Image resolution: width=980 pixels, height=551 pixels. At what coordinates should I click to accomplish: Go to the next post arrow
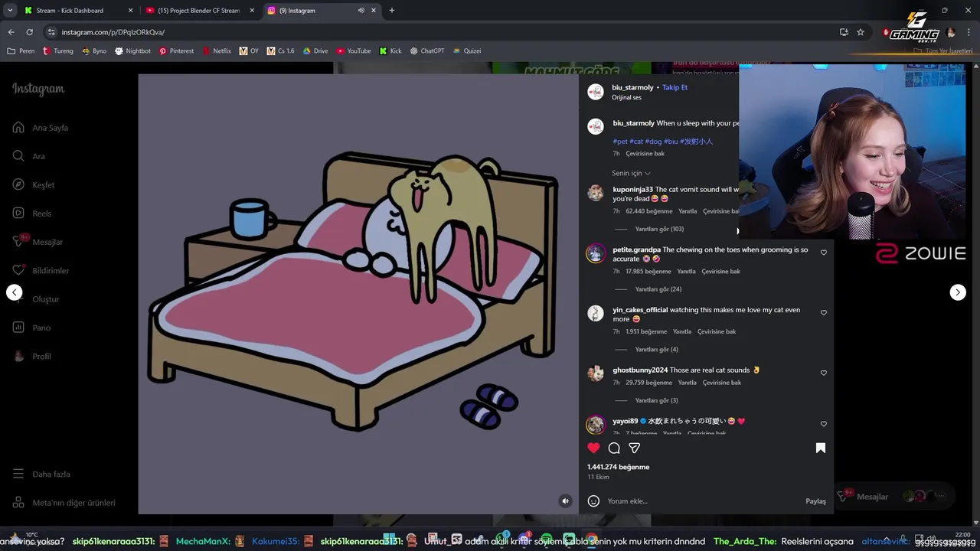(958, 292)
